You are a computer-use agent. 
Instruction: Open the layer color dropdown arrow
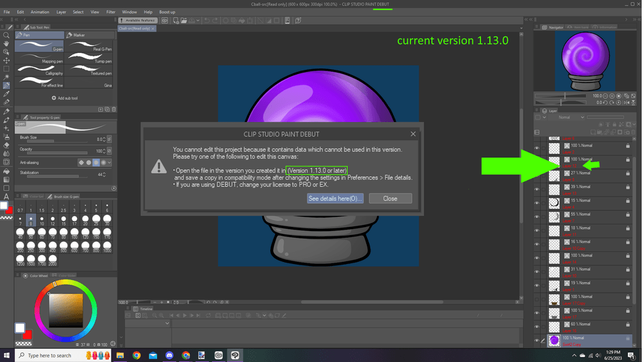pos(544,118)
